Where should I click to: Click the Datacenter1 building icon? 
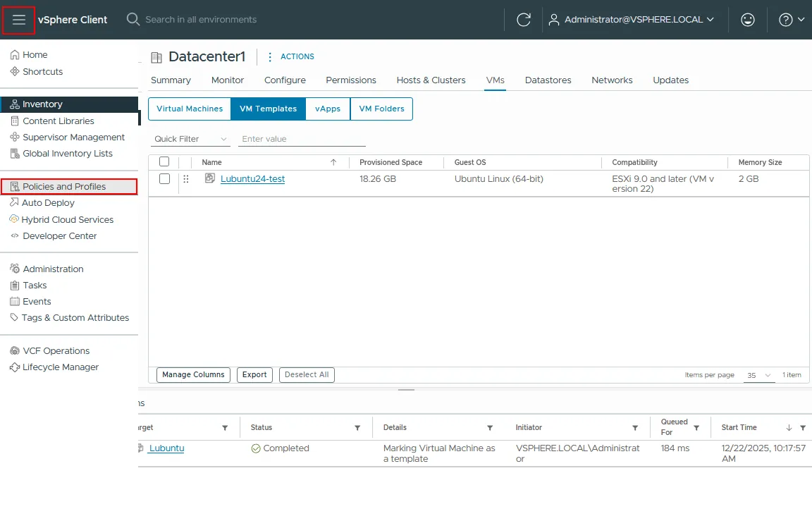pos(156,57)
